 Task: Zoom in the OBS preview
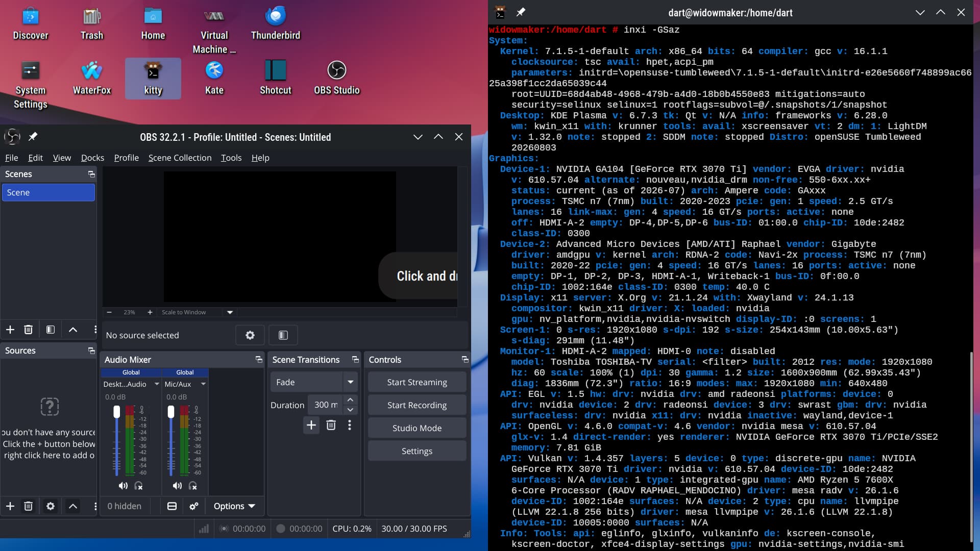[x=150, y=312]
